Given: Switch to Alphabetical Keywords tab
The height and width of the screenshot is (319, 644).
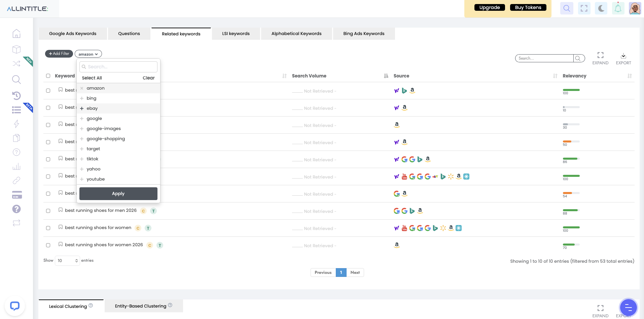Looking at the screenshot, I should (296, 34).
